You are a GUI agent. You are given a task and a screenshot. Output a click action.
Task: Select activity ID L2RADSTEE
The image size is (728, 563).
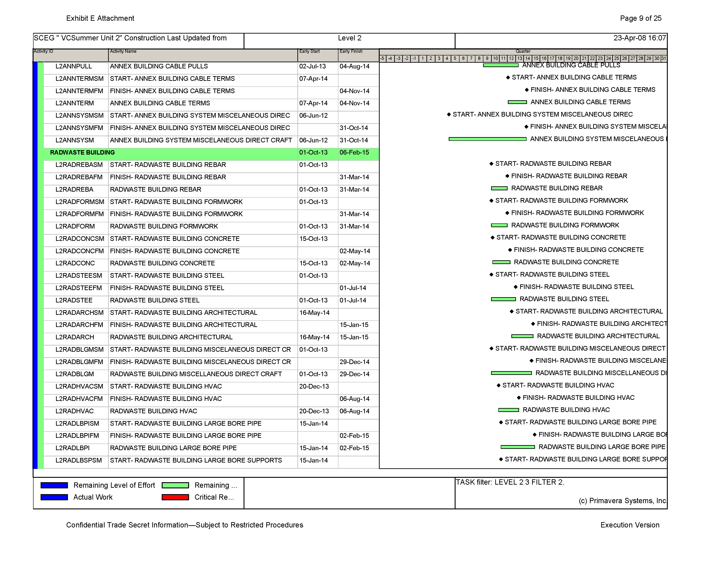tap(74, 300)
